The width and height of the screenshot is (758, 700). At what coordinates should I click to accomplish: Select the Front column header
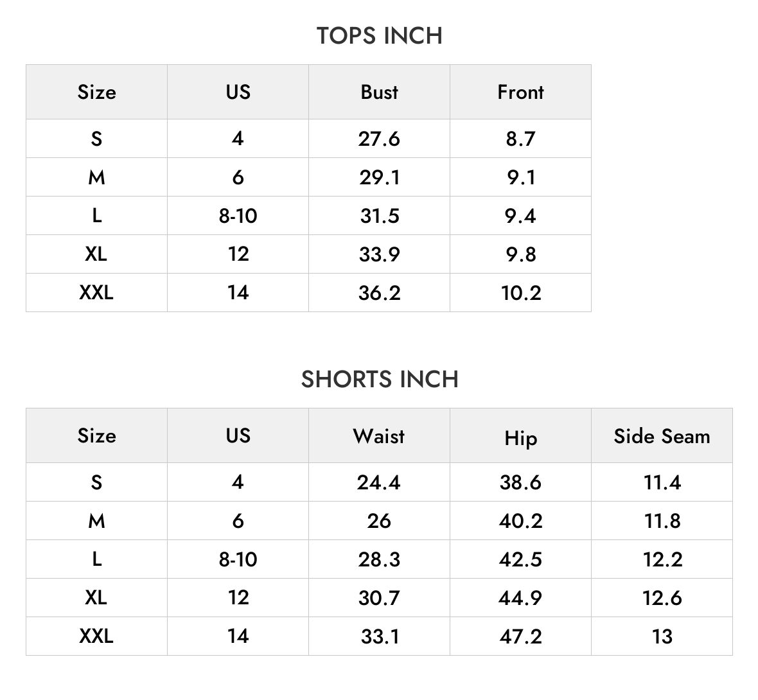[x=520, y=92]
